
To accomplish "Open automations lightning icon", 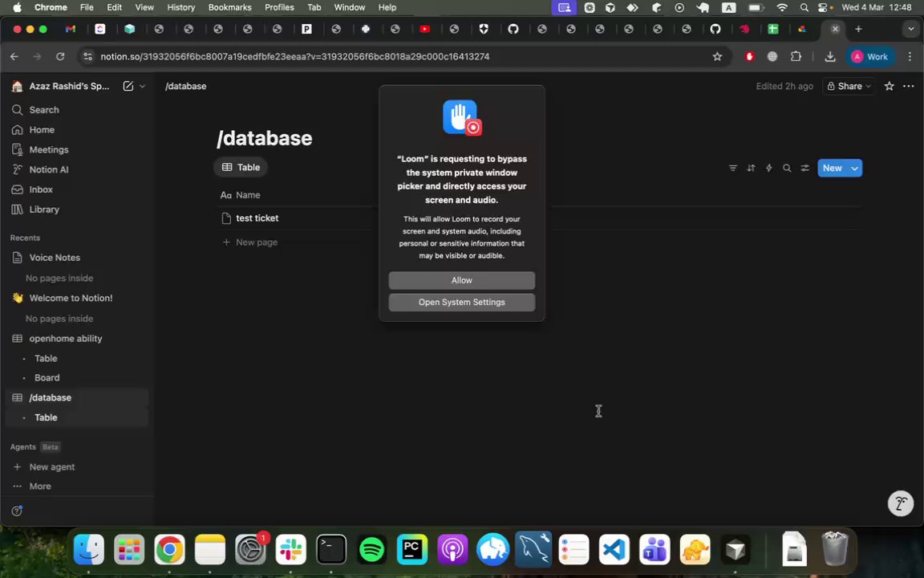I will [x=768, y=168].
